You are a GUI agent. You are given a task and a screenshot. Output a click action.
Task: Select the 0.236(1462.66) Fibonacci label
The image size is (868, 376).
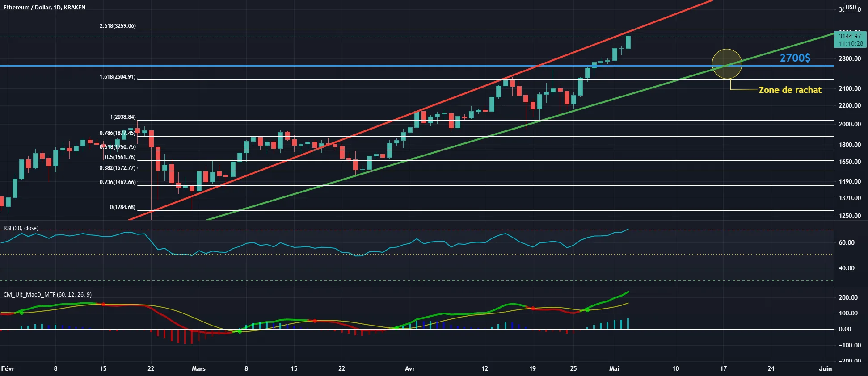click(118, 182)
